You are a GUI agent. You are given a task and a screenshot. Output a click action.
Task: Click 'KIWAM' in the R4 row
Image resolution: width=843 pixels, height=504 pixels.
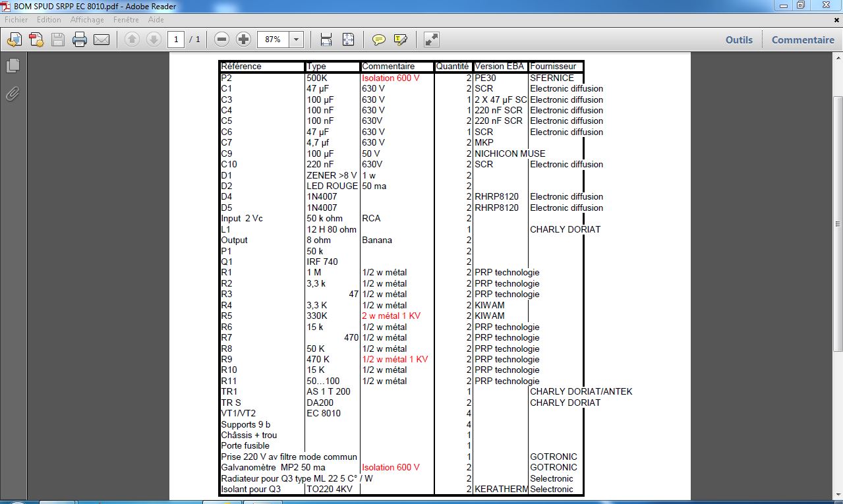click(x=490, y=305)
